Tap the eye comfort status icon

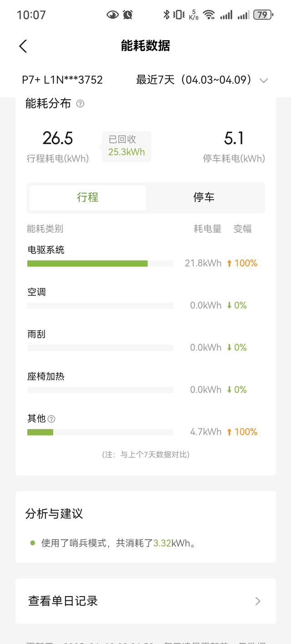point(112,15)
